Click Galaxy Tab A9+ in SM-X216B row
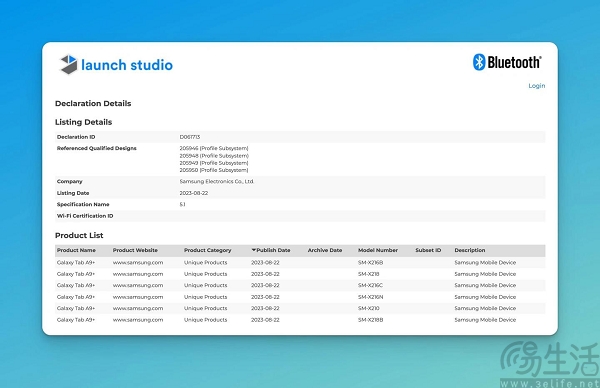600x388 pixels. click(x=76, y=262)
